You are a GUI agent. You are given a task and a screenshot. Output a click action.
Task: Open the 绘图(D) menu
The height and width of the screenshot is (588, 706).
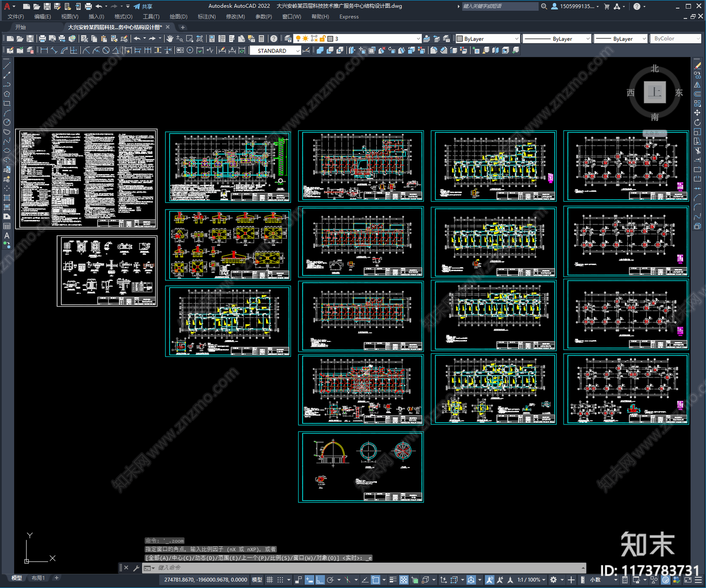[x=178, y=17]
